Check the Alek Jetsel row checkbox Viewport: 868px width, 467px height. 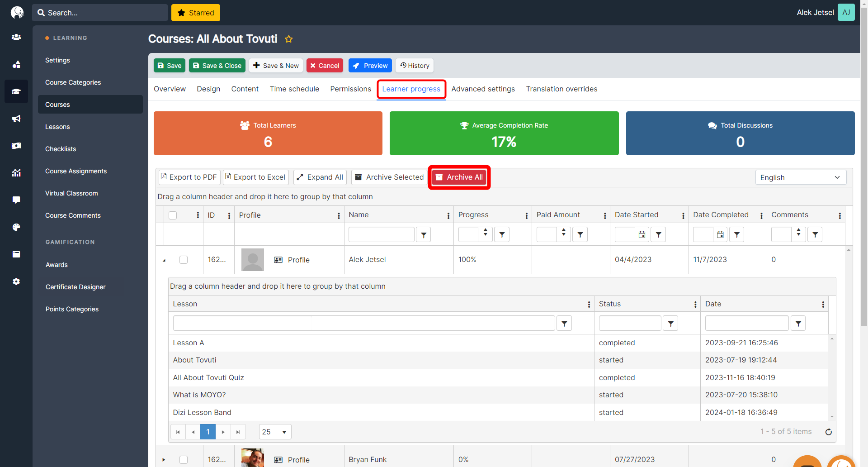184,260
